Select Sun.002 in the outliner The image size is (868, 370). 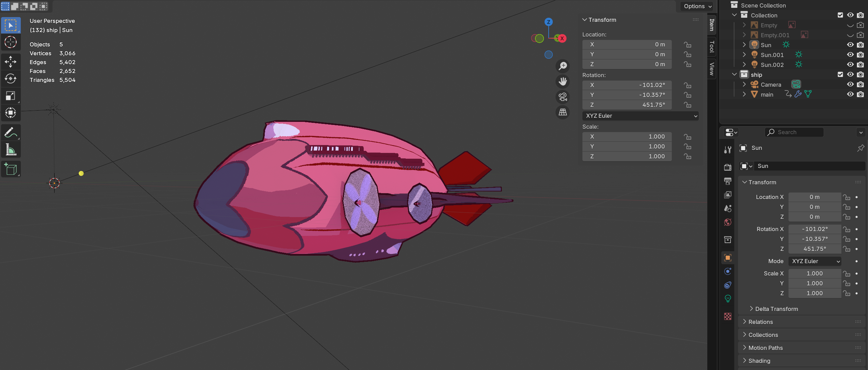click(x=772, y=65)
